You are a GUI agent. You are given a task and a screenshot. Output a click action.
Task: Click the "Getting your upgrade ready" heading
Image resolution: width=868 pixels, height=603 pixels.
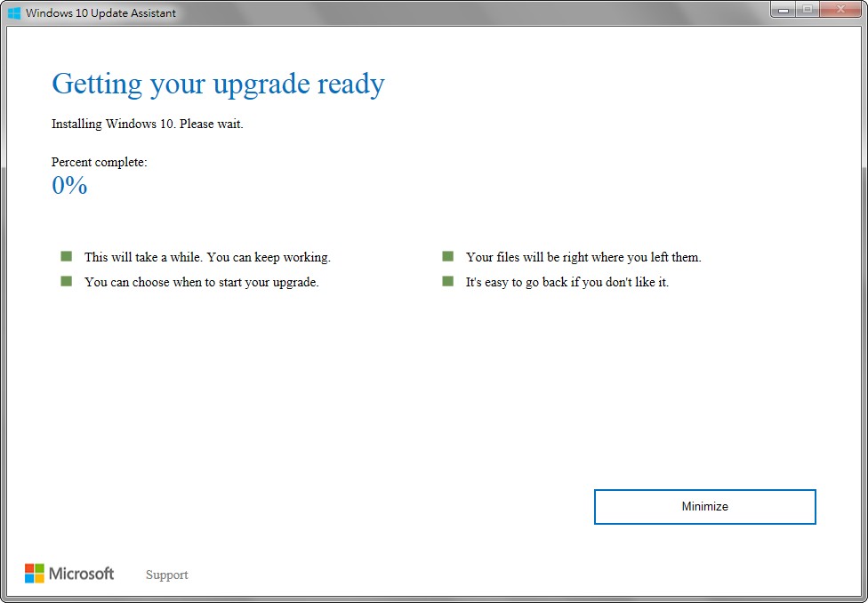218,84
